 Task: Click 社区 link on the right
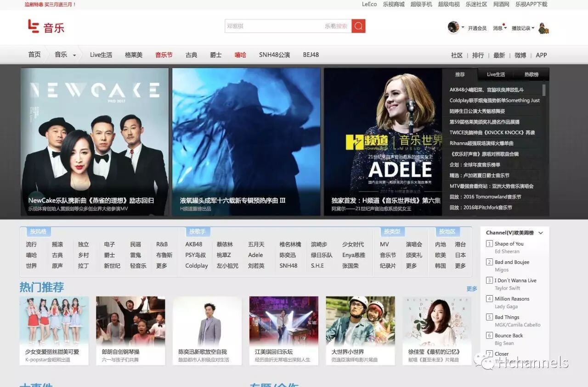point(457,55)
